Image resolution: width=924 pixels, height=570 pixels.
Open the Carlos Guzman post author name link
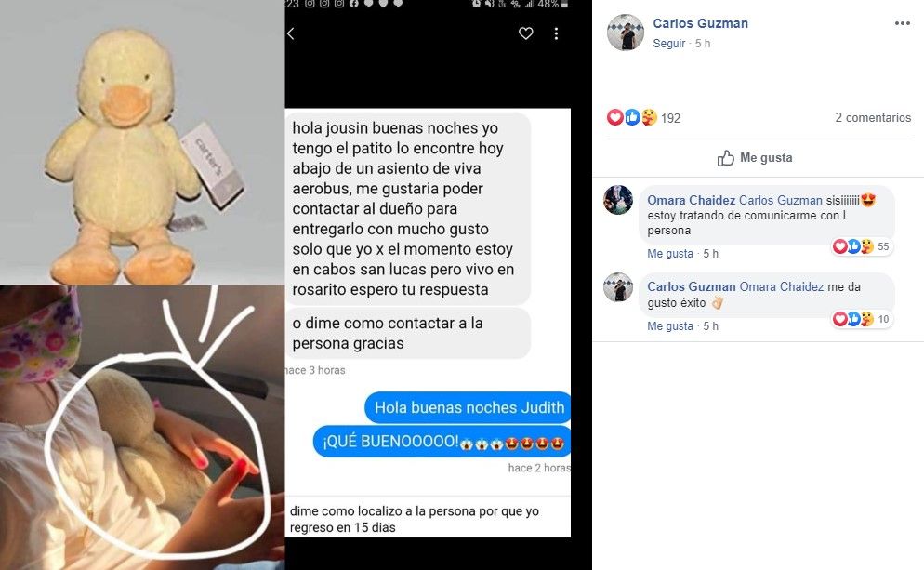point(700,23)
